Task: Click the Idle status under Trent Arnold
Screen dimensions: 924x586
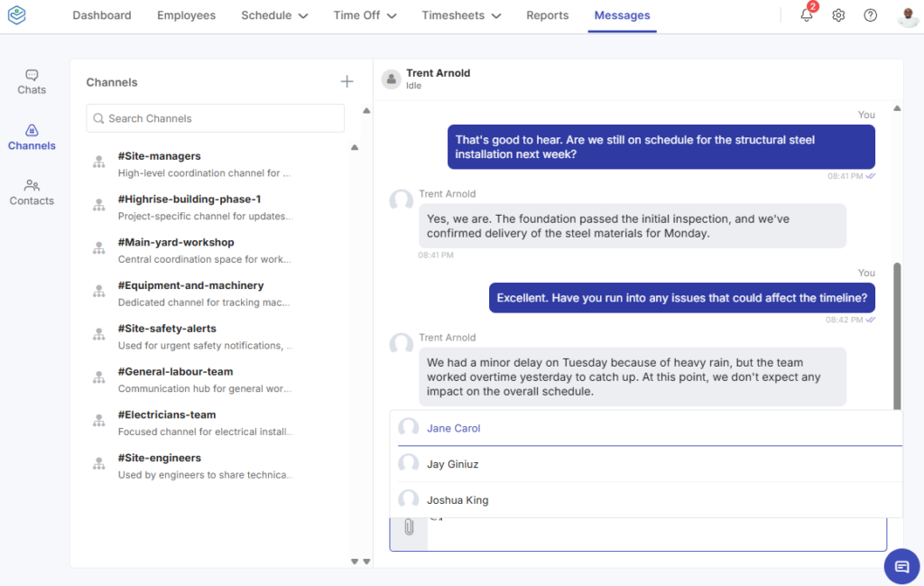Action: coord(413,86)
